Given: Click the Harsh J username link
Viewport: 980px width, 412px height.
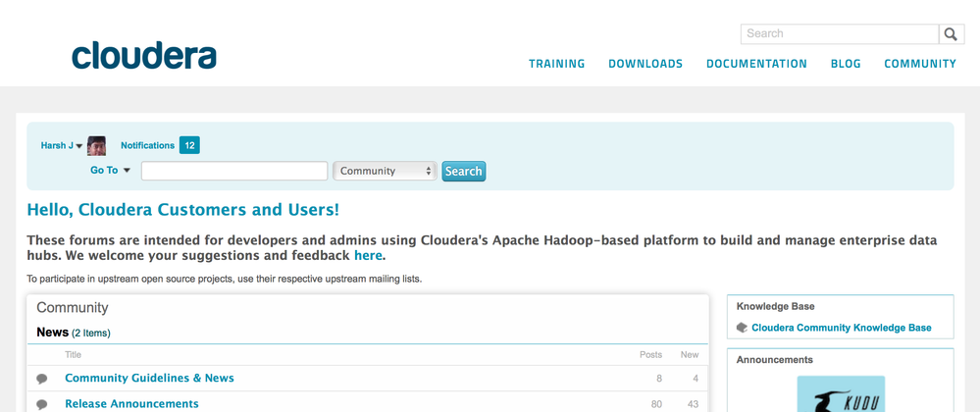Looking at the screenshot, I should (57, 145).
